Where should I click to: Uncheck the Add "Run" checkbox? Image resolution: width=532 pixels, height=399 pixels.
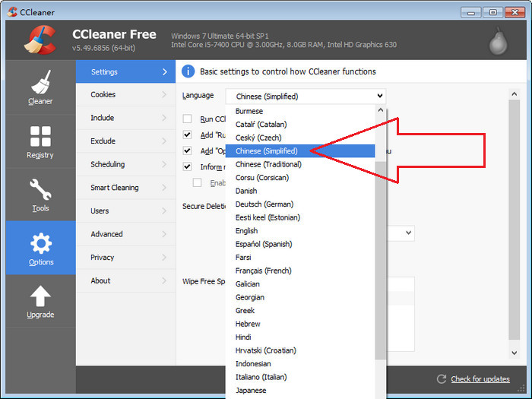click(x=187, y=135)
